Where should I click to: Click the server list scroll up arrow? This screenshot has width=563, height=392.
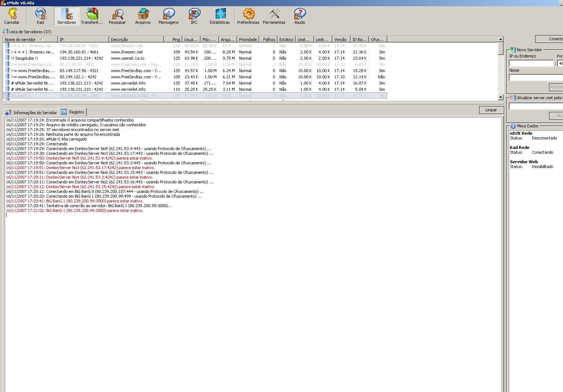[x=501, y=39]
